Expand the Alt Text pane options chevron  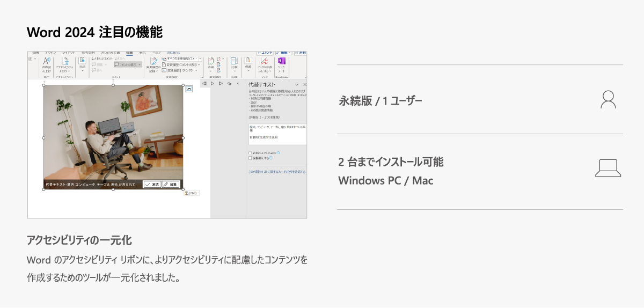click(297, 85)
